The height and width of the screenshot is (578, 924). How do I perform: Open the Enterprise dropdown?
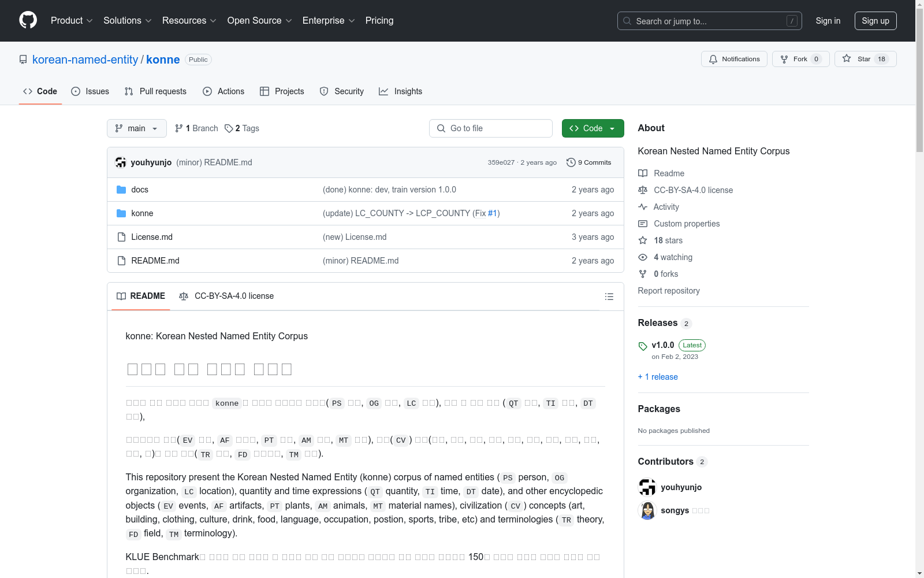(329, 20)
